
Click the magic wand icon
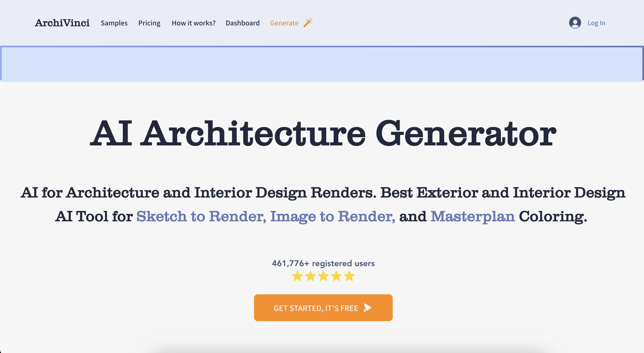click(308, 22)
